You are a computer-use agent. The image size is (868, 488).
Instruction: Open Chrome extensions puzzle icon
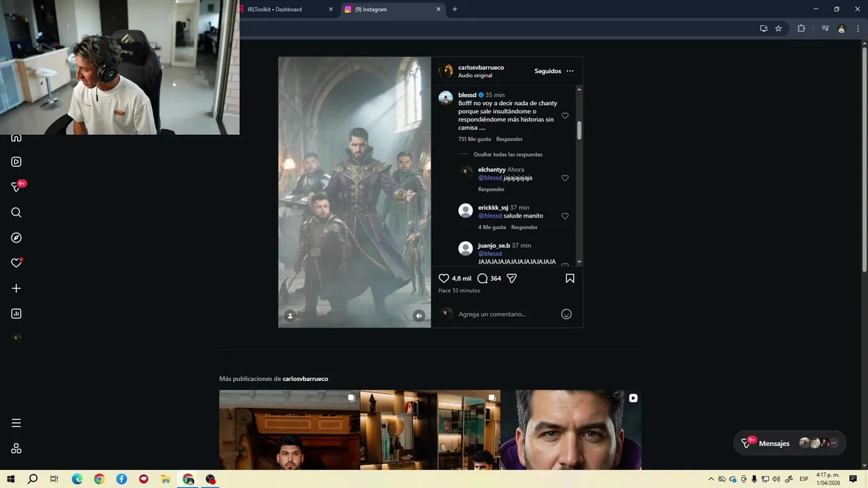tap(801, 28)
